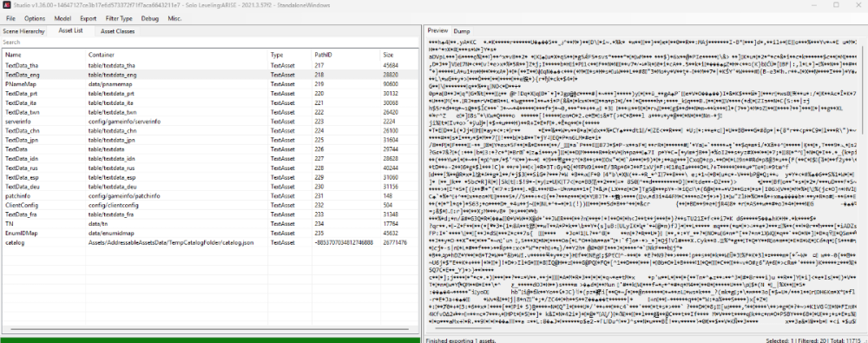Select the TextData_tha asset row
Viewport: 868px width, 343px height.
(210, 65)
